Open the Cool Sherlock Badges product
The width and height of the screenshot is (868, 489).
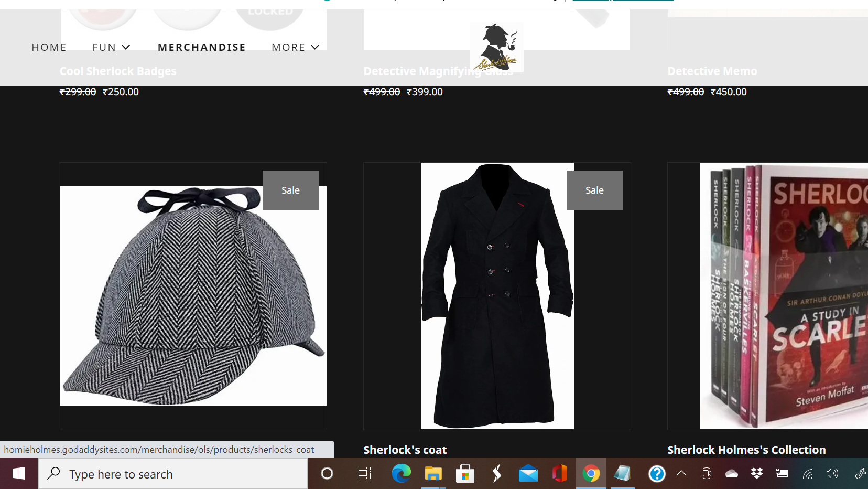click(x=118, y=71)
